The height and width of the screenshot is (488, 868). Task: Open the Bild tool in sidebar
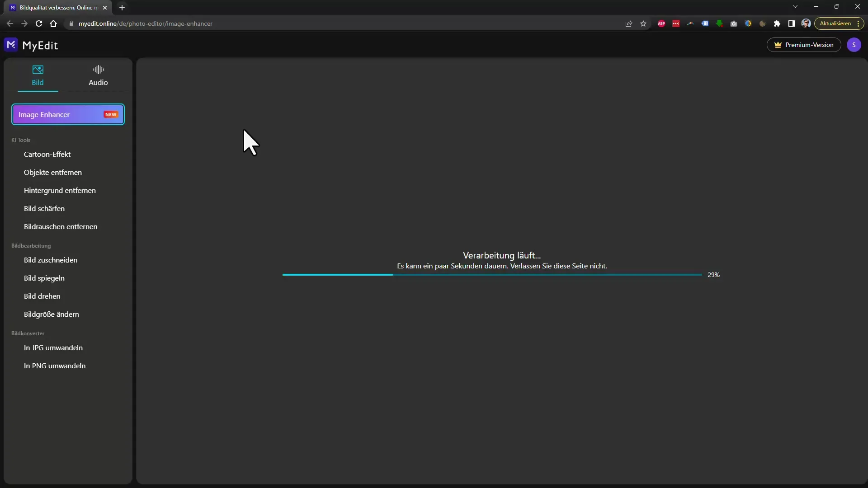click(x=38, y=75)
